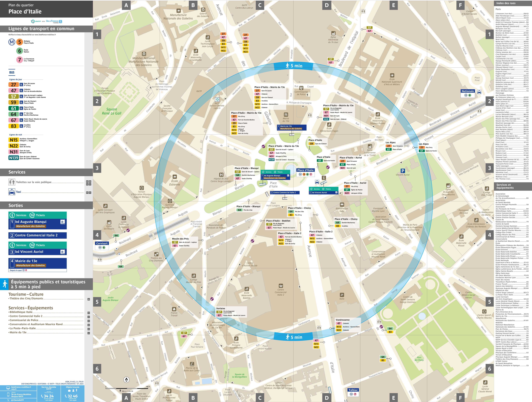Click the Nationale metro station label

[x=468, y=91]
